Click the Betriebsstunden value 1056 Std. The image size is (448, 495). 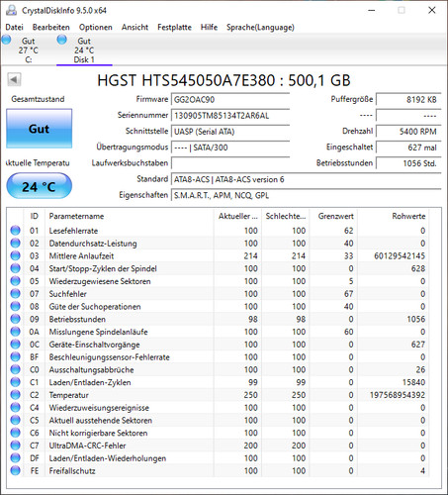(408, 163)
